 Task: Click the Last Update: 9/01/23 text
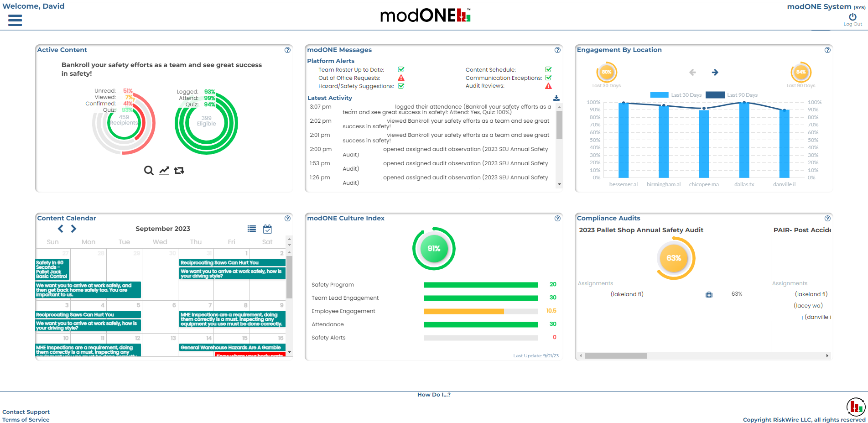pos(536,356)
